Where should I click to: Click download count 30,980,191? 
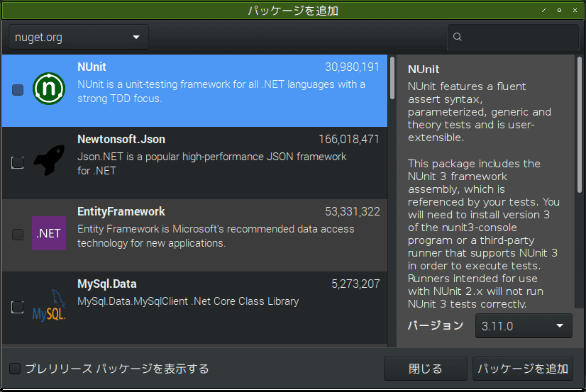[x=352, y=67]
